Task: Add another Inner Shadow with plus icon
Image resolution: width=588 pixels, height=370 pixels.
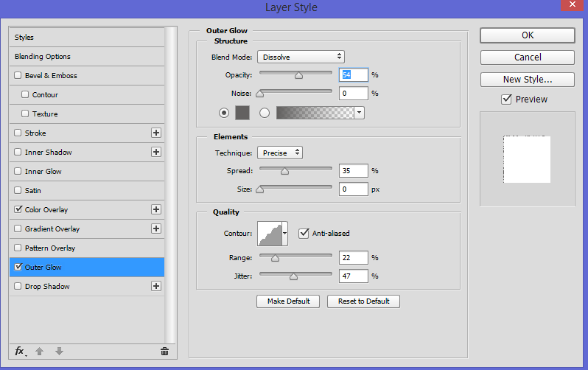Action: [155, 152]
